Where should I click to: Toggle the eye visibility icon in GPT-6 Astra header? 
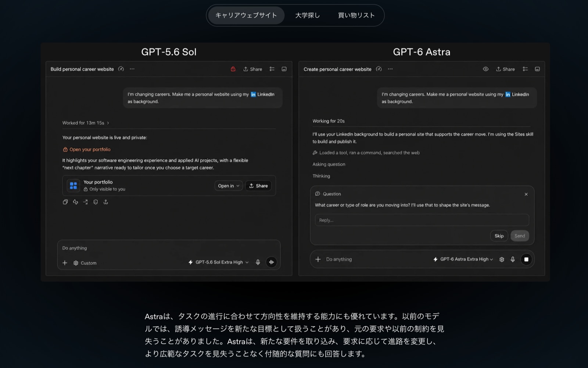pos(486,69)
